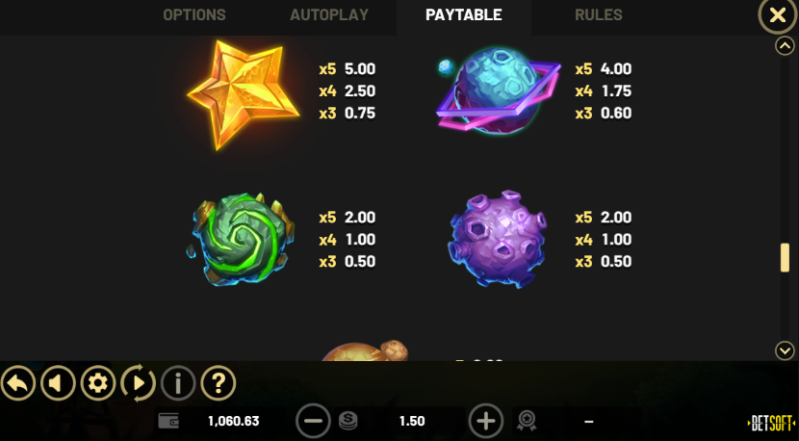Click the Betsoft logo
This screenshot has width=799, height=441.
[x=771, y=423]
